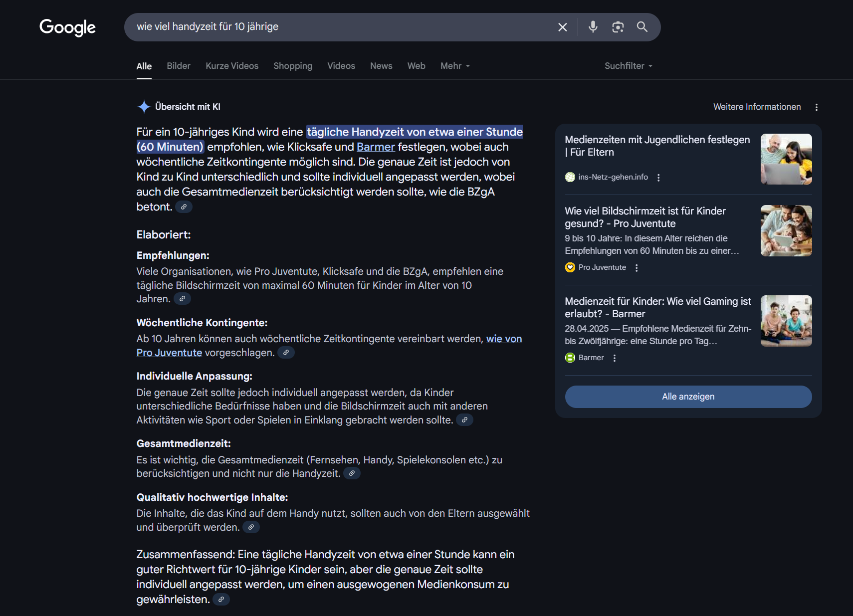Start voice search with microphone icon
Image resolution: width=853 pixels, height=616 pixels.
(593, 27)
